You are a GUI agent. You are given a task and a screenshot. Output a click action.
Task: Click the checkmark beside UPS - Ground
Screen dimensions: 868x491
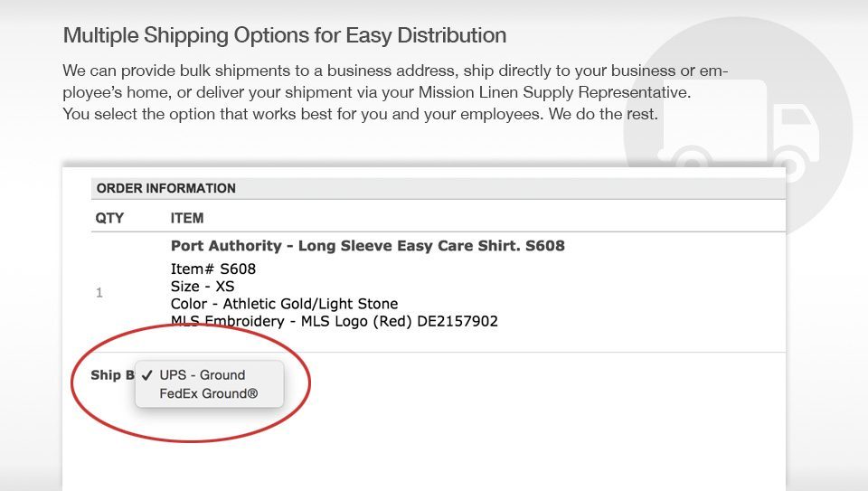point(146,375)
